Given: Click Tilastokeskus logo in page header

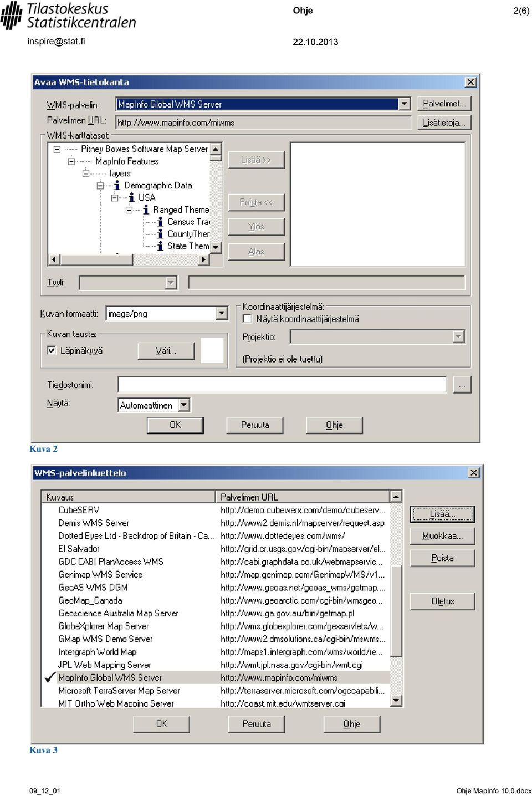Looking at the screenshot, I should coord(69,16).
